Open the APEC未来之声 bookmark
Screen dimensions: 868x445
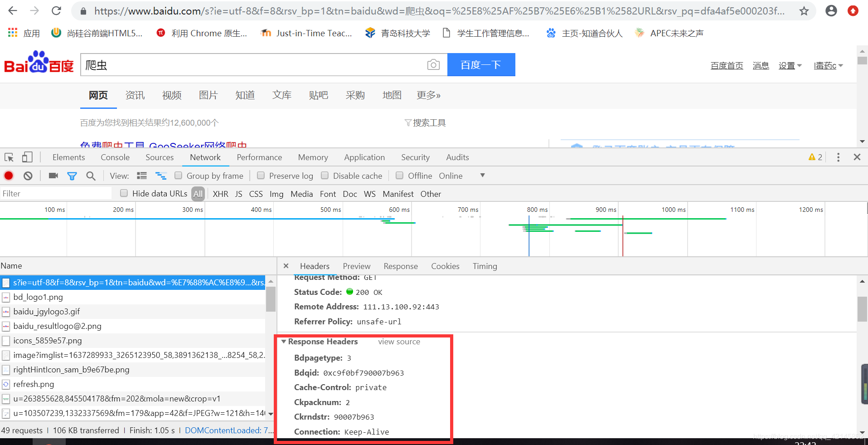point(669,33)
